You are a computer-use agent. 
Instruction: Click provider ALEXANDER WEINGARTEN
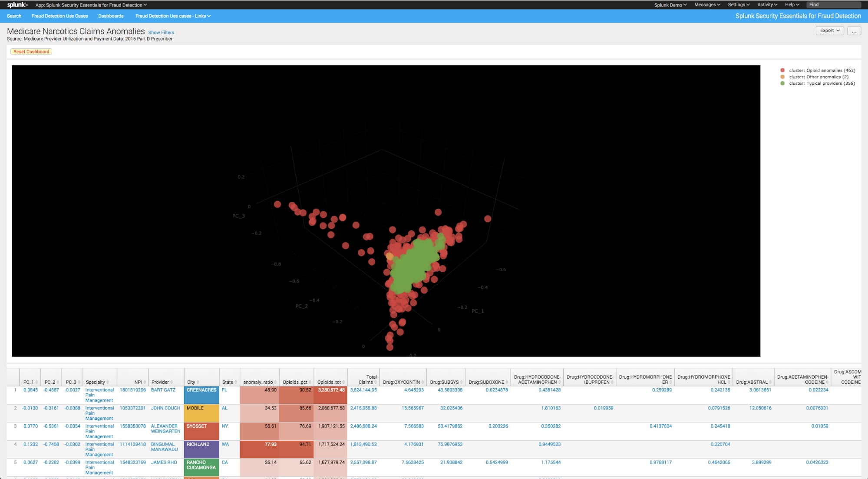tap(165, 429)
